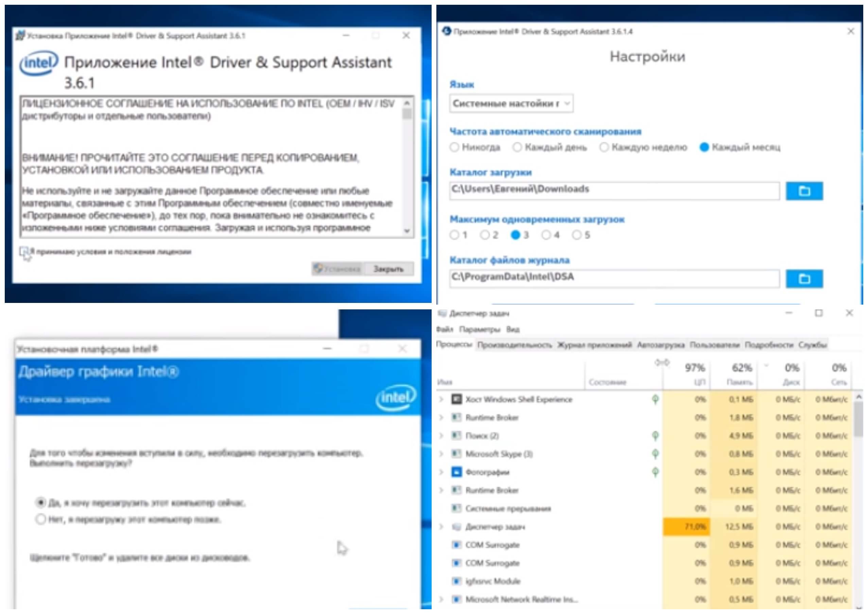Click the Закрыть button in installer
This screenshot has width=868, height=614.
(388, 269)
